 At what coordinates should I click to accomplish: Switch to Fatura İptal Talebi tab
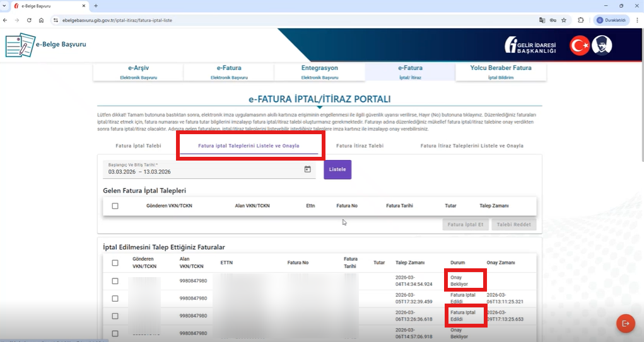click(138, 145)
